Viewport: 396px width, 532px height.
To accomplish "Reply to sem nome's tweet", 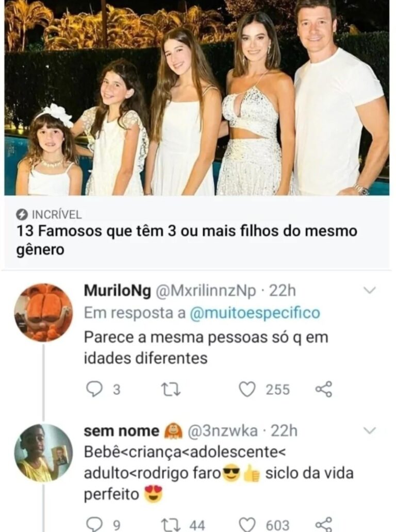I will [x=93, y=524].
